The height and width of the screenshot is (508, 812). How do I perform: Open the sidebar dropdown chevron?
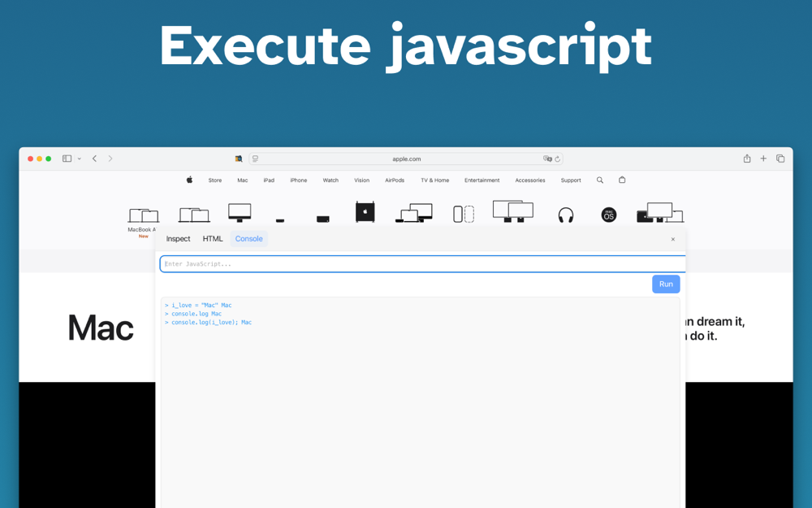80,158
